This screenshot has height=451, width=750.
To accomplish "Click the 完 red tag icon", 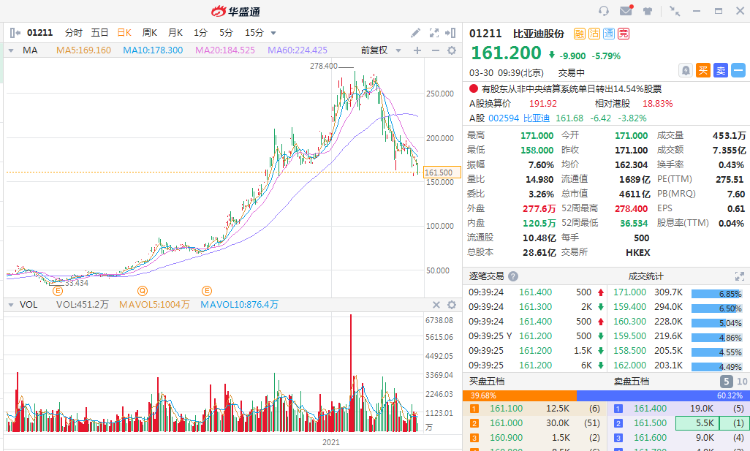I will [x=623, y=33].
